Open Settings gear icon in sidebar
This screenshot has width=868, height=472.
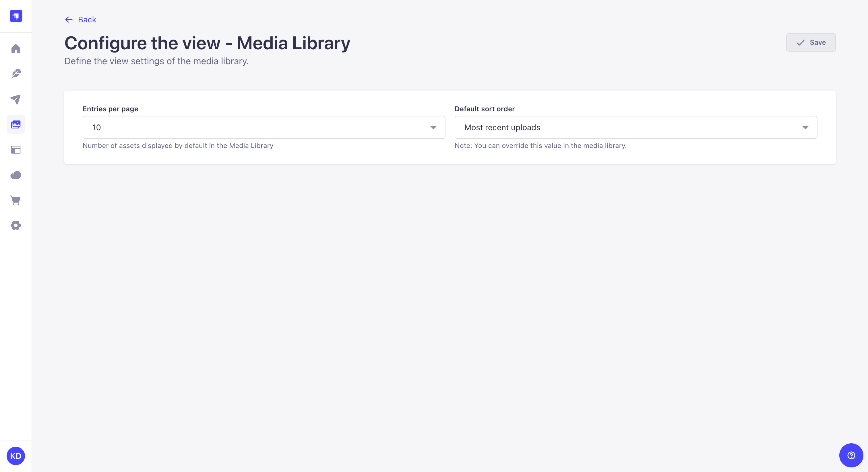(x=16, y=226)
